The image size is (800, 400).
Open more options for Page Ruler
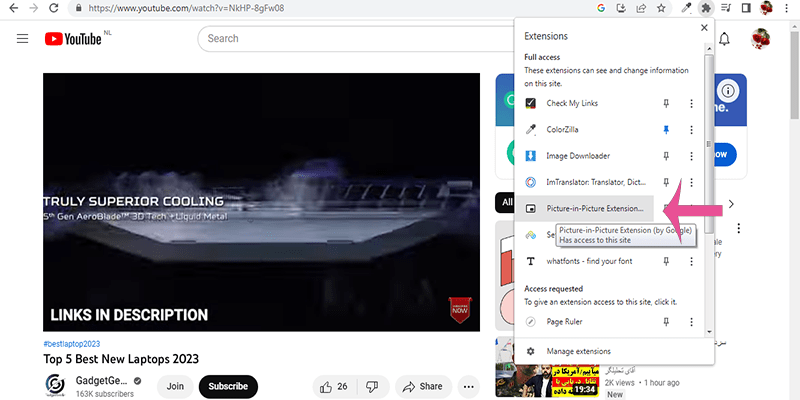tap(691, 322)
